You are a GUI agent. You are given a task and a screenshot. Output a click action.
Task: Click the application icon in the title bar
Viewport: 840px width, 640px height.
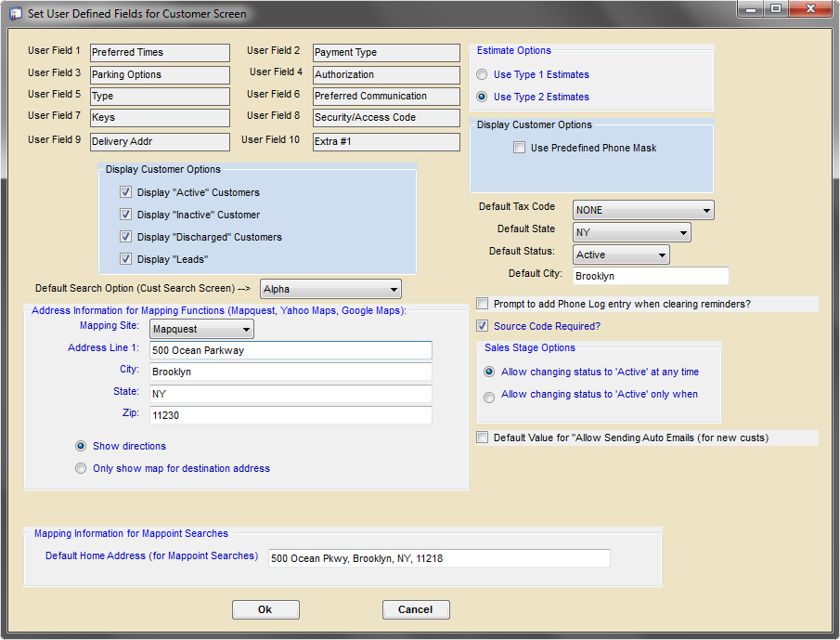pyautogui.click(x=16, y=14)
